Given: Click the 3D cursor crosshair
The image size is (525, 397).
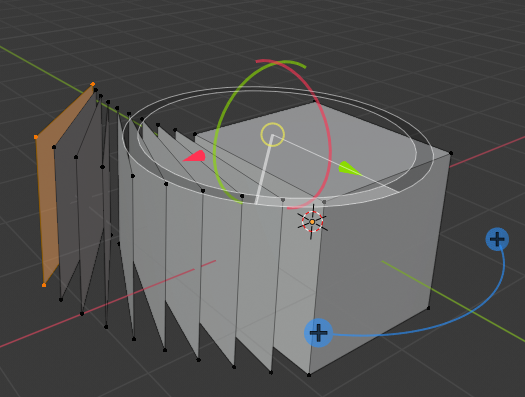Looking at the screenshot, I should [312, 222].
